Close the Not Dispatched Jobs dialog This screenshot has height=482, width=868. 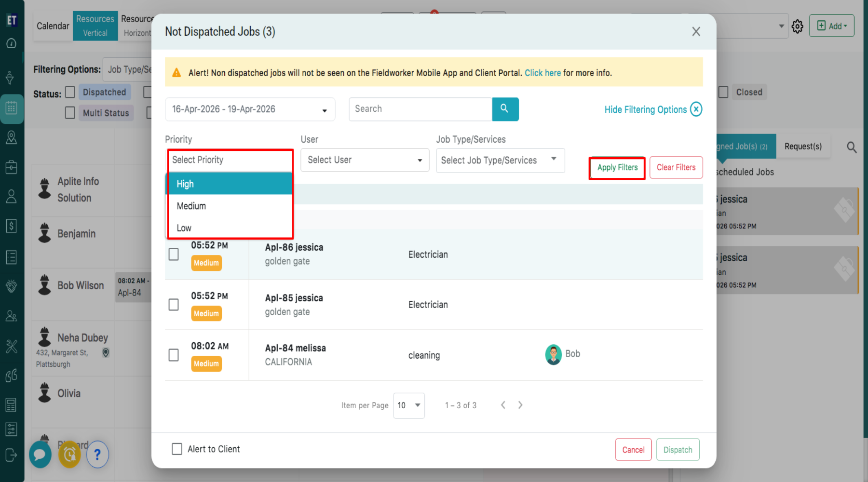pos(696,32)
